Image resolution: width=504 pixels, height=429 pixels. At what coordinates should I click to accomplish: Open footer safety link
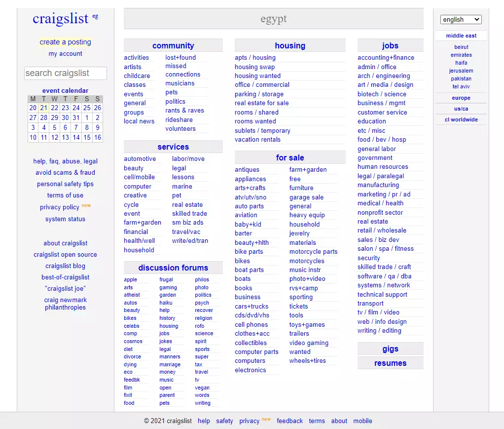pos(224,421)
